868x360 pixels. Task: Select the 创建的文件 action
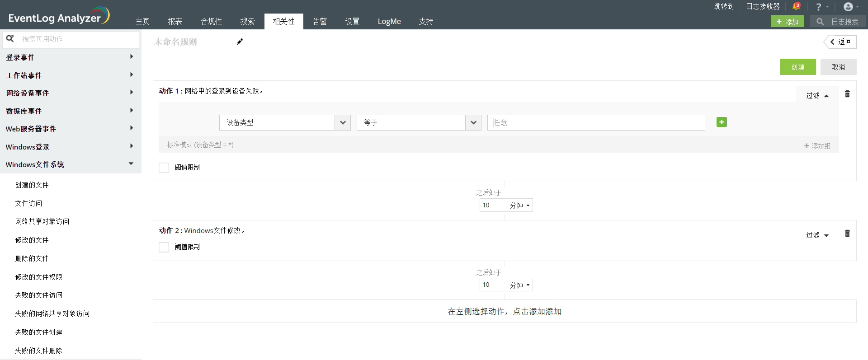32,185
